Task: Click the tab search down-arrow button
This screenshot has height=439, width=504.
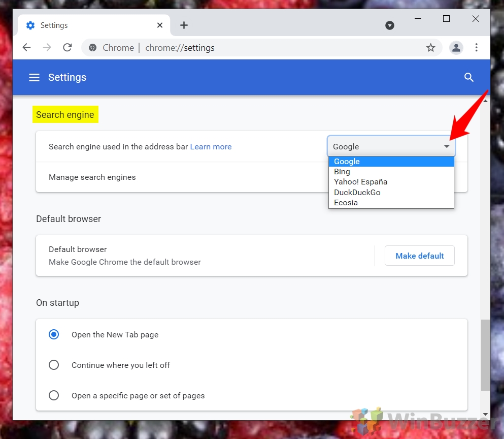Action: [390, 25]
